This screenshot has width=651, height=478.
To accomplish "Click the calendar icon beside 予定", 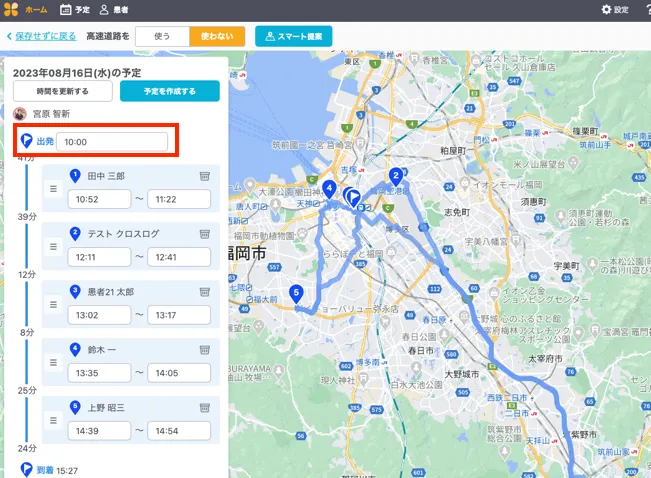I will 66,10.
